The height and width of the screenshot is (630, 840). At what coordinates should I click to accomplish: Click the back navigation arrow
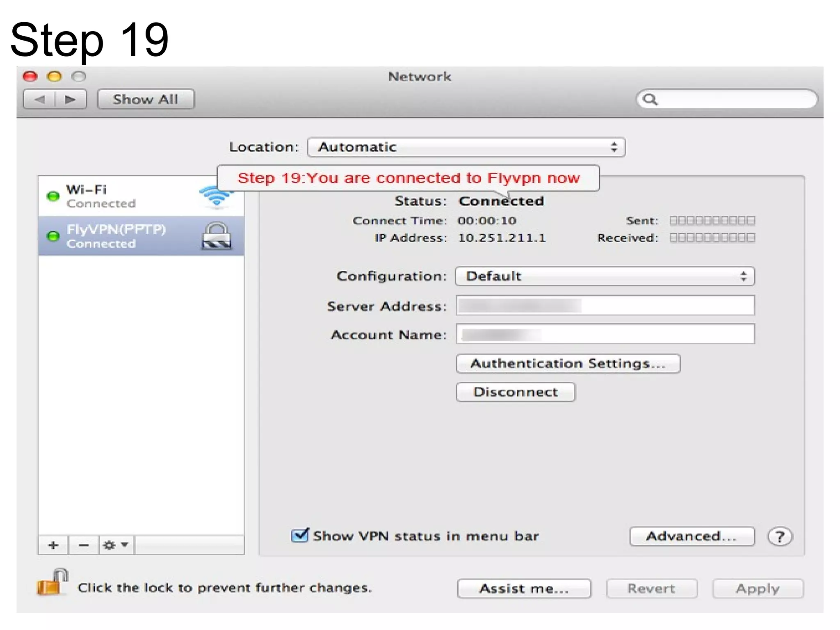tap(40, 99)
